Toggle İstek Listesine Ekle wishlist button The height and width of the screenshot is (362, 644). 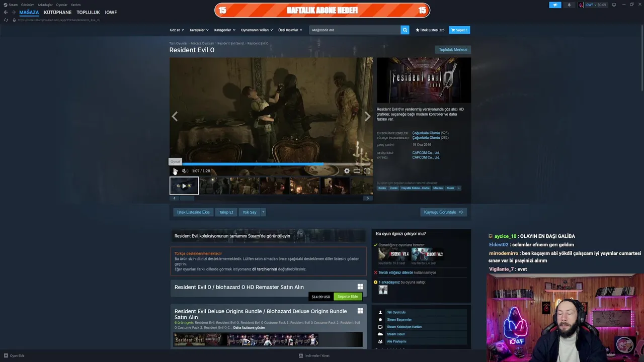(193, 212)
